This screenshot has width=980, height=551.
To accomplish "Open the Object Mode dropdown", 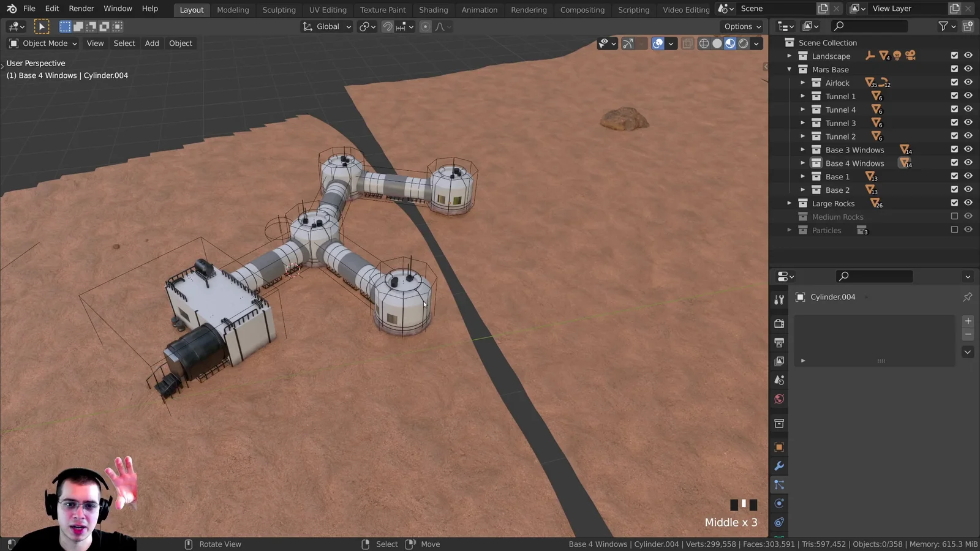I will tap(42, 43).
